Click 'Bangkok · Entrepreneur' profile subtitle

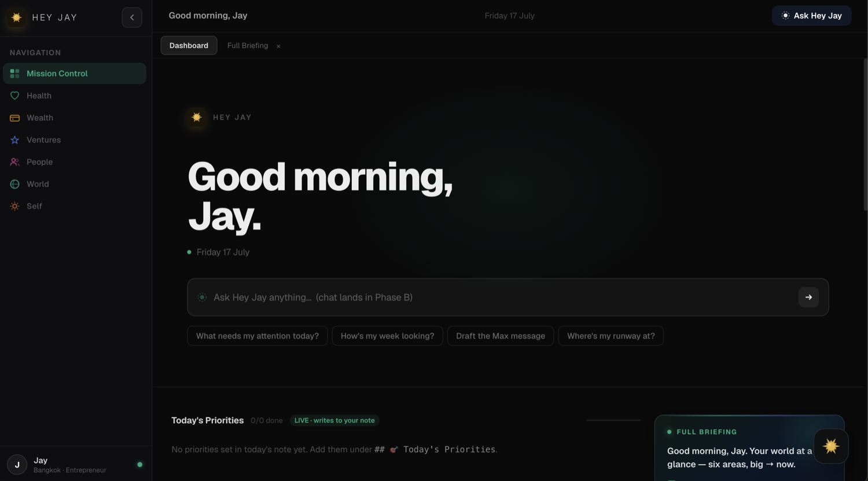coord(70,470)
